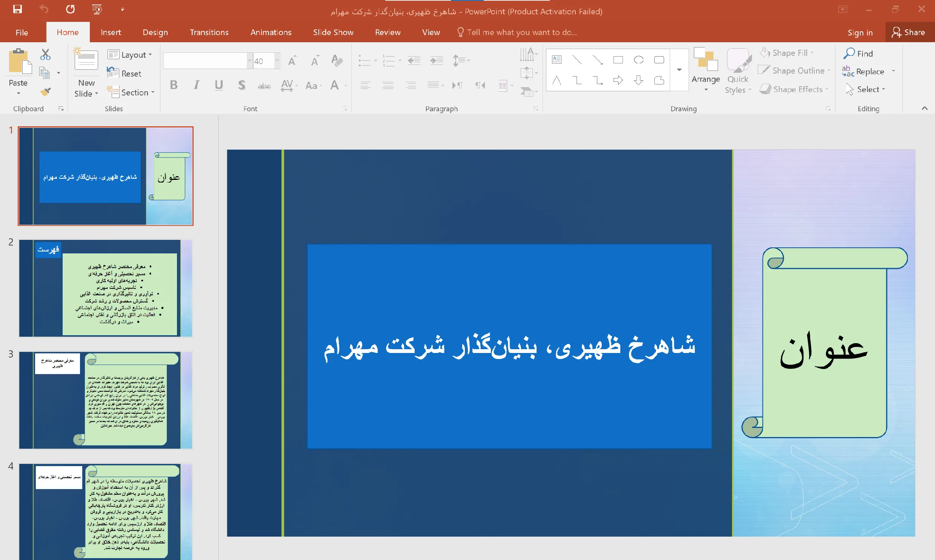Click the New Slide button
This screenshot has width=935, height=560.
(x=86, y=72)
